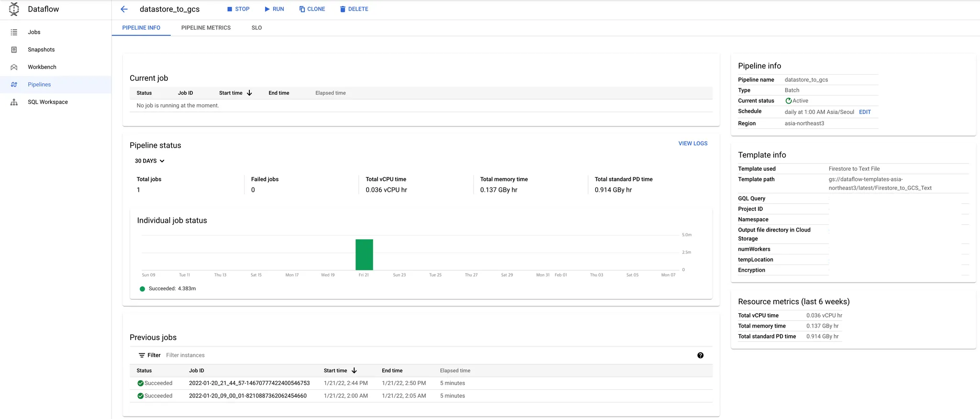
Task: Click the 'Firestore to Text File' template value
Action: 854,169
